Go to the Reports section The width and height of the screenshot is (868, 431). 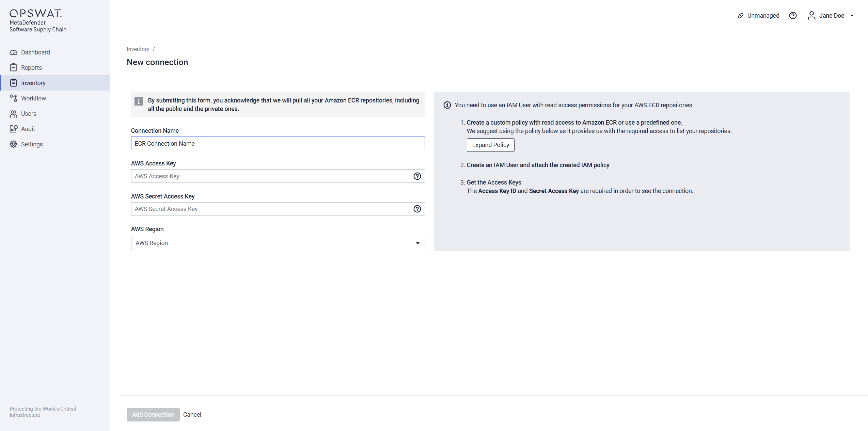tap(55, 68)
